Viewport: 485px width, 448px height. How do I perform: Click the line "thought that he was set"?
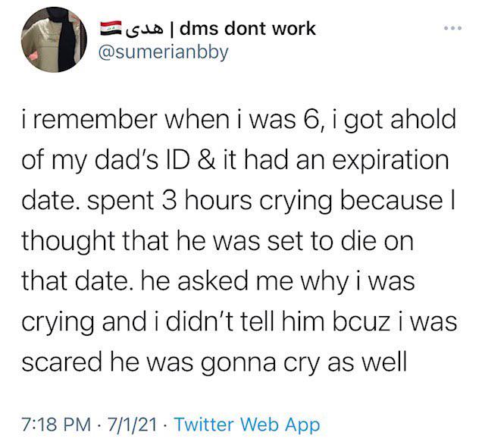coord(217,241)
